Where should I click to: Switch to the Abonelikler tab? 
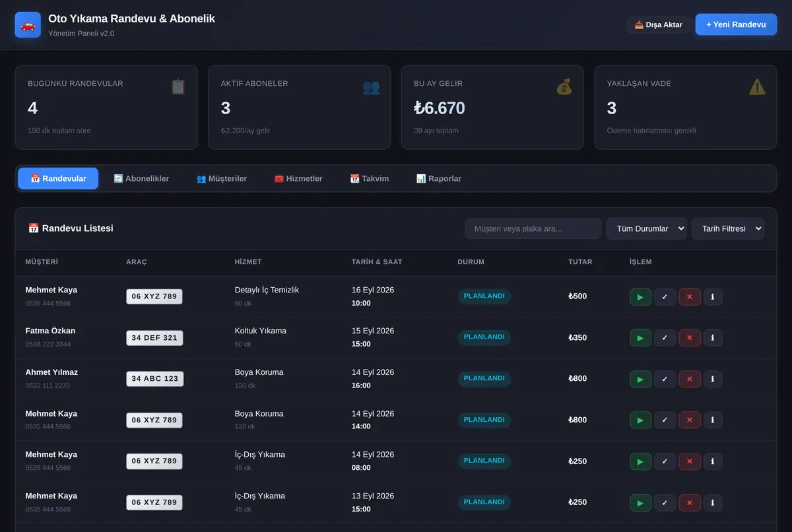(141, 179)
